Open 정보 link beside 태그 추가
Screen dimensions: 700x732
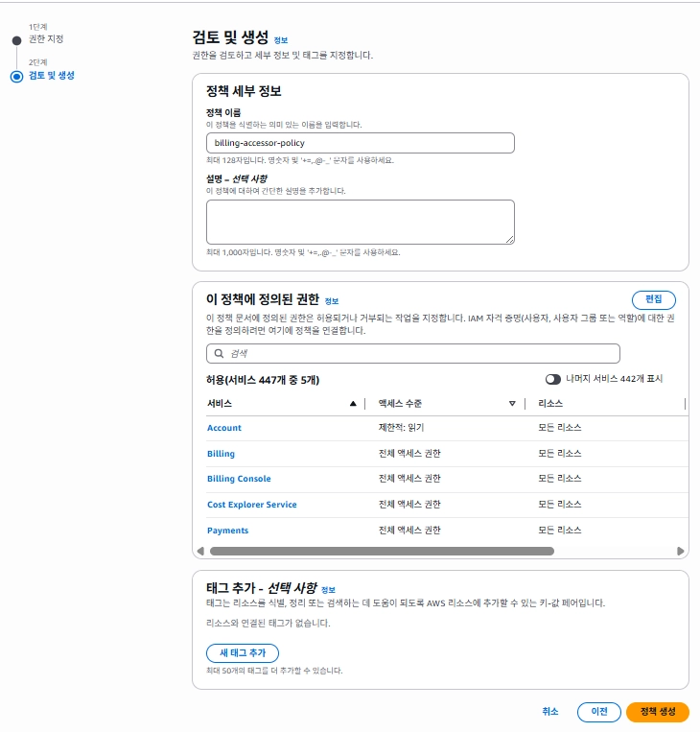pyautogui.click(x=328, y=589)
